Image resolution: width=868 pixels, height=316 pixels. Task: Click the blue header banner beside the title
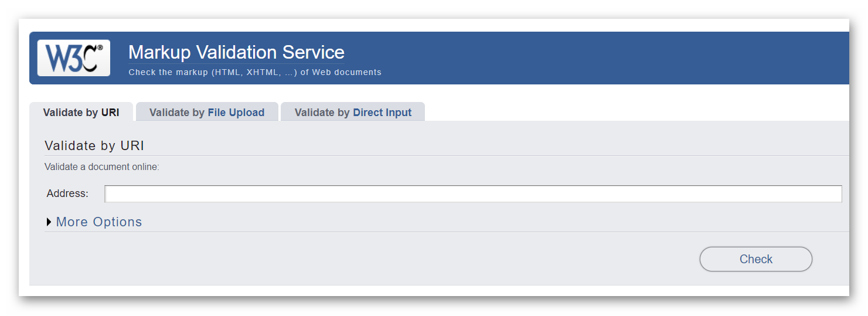pyautogui.click(x=586, y=58)
